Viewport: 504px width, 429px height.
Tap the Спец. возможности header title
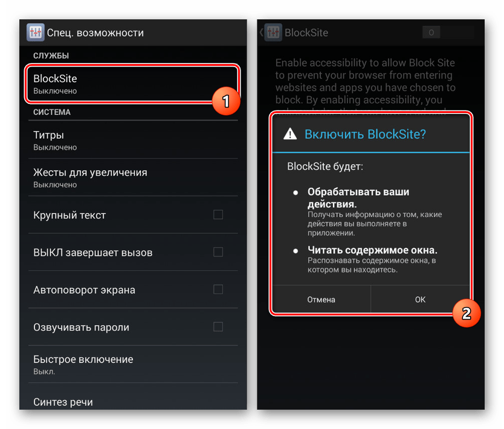[x=95, y=33]
